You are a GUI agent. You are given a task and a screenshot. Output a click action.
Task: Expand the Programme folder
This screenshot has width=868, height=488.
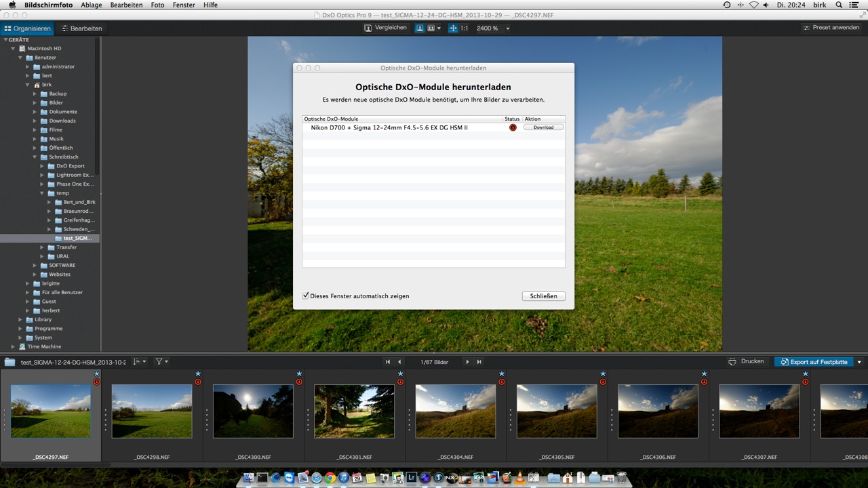coord(20,329)
